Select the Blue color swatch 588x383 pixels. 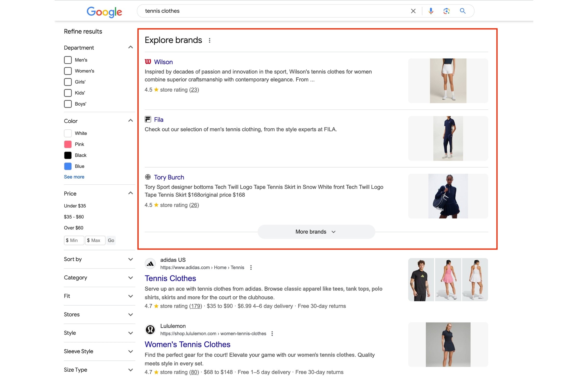(68, 166)
